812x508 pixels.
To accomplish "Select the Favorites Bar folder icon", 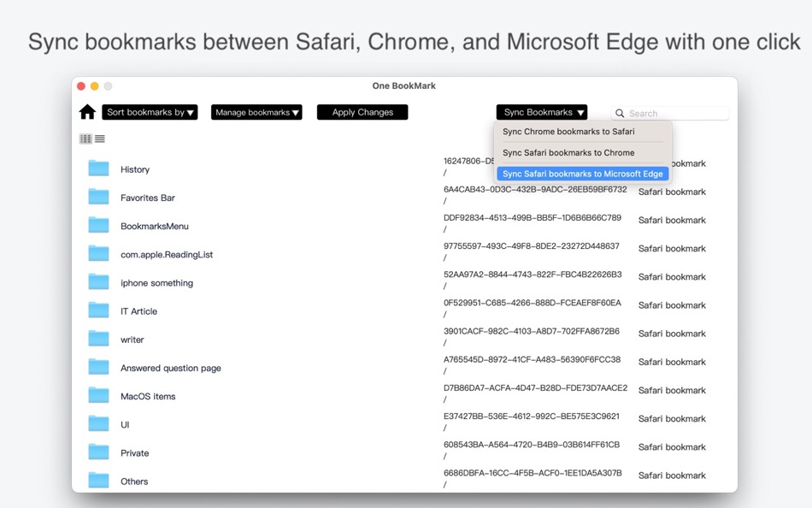I will (98, 197).
